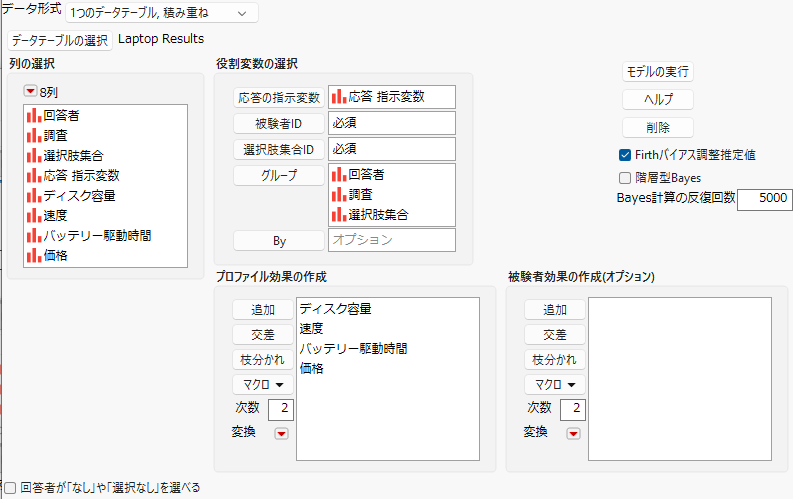This screenshot has width=793, height=499.
Task: Click the 削除 button
Action: [x=657, y=128]
